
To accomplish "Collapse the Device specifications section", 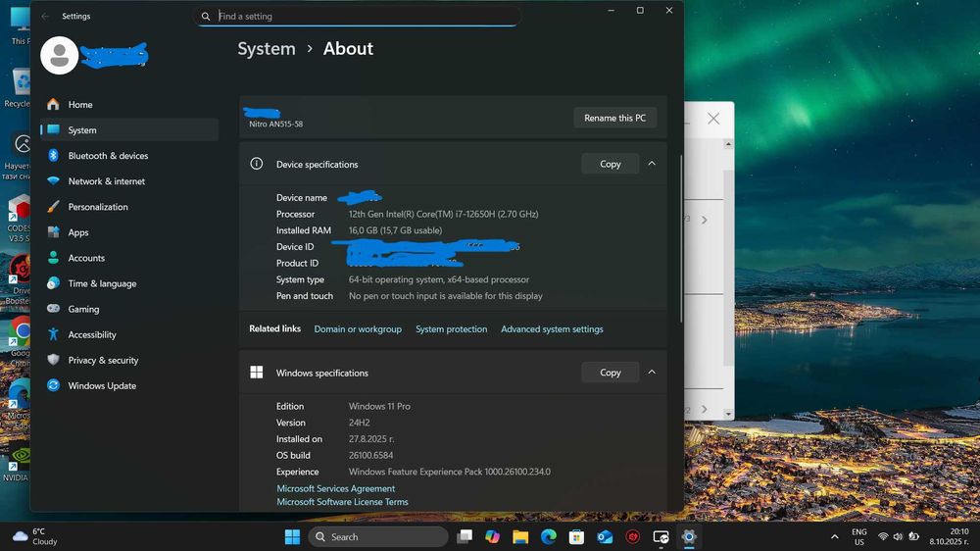I will pos(652,163).
